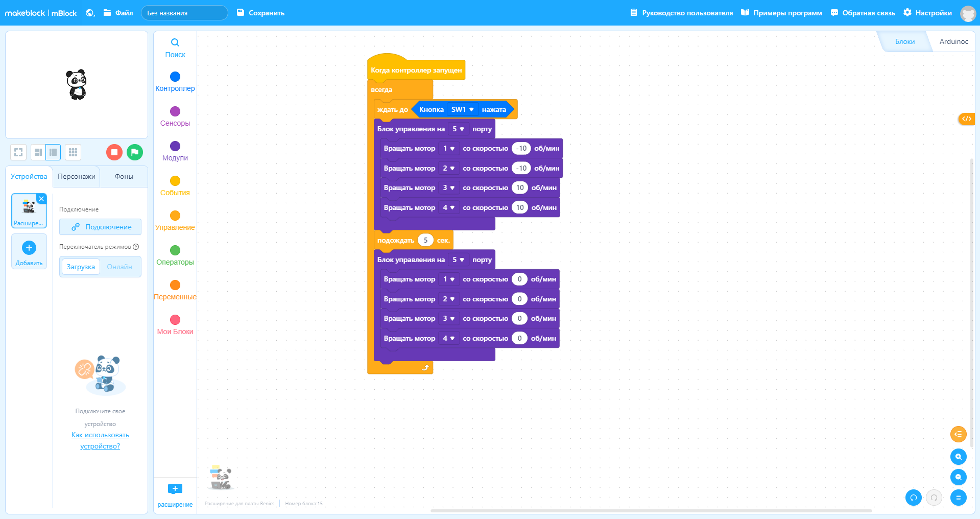
Task: Switch to the Устройства tab
Action: tap(29, 176)
